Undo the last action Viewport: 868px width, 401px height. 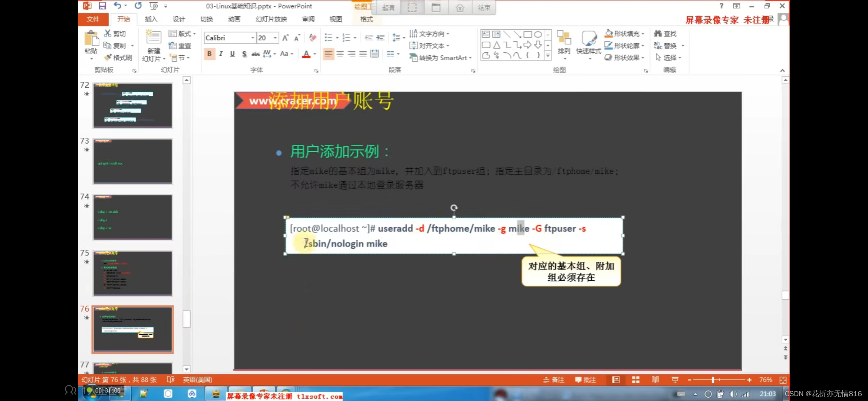(117, 6)
